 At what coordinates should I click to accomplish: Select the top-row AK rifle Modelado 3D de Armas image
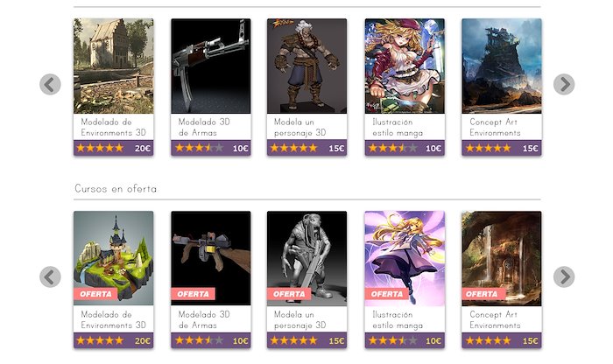click(x=211, y=66)
